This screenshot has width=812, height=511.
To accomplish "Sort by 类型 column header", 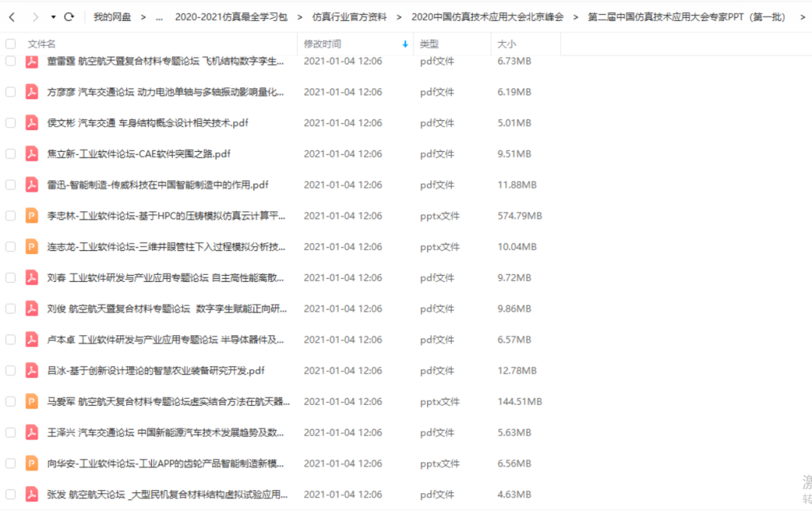I will pyautogui.click(x=429, y=44).
